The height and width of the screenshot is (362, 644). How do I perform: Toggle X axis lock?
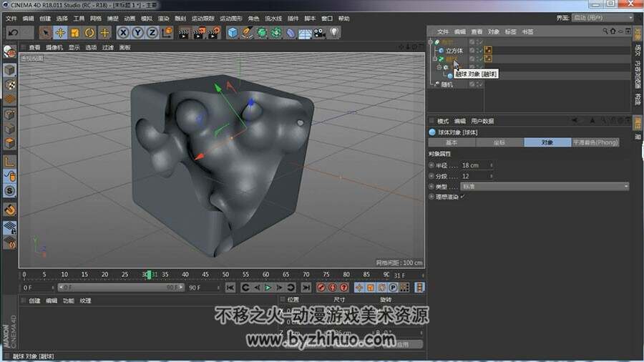point(123,32)
